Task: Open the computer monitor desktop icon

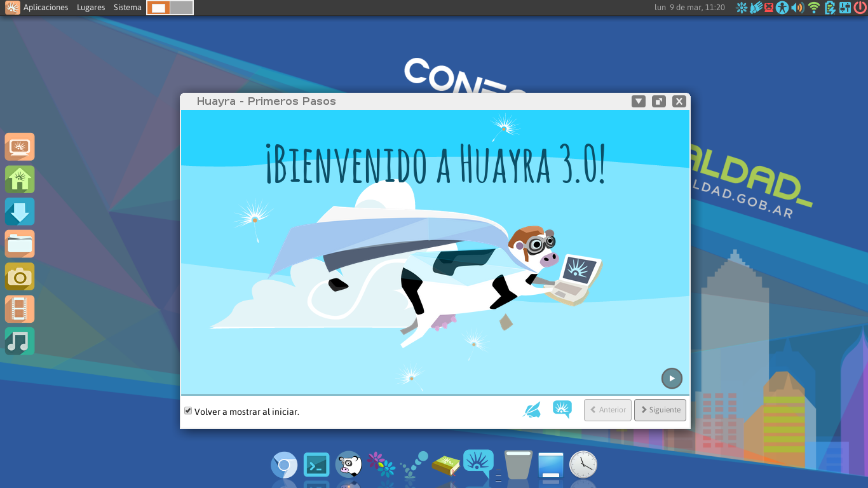Action: [20, 147]
